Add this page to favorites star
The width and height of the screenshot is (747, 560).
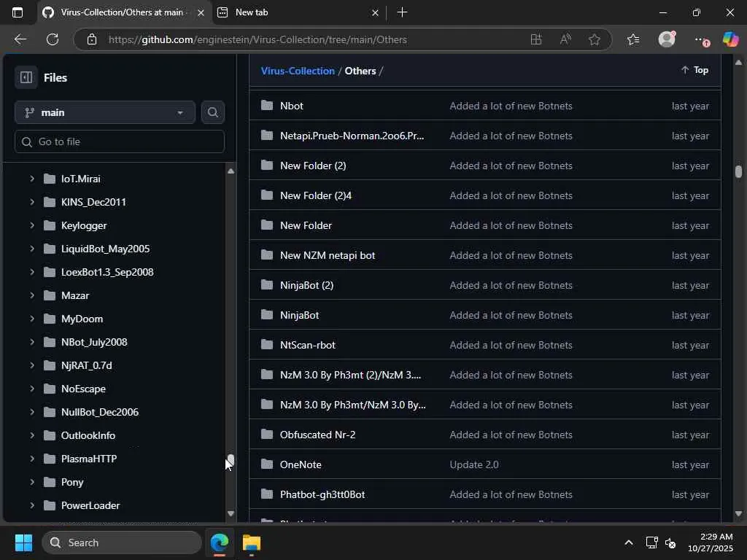594,39
